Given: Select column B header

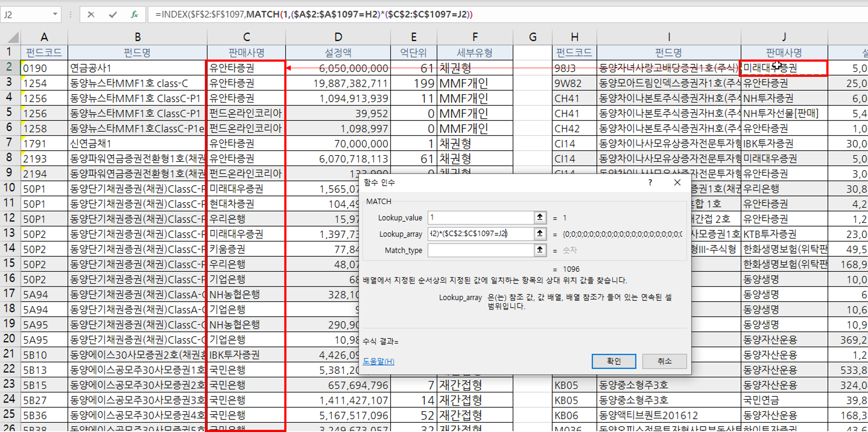Looking at the screenshot, I should point(138,37).
